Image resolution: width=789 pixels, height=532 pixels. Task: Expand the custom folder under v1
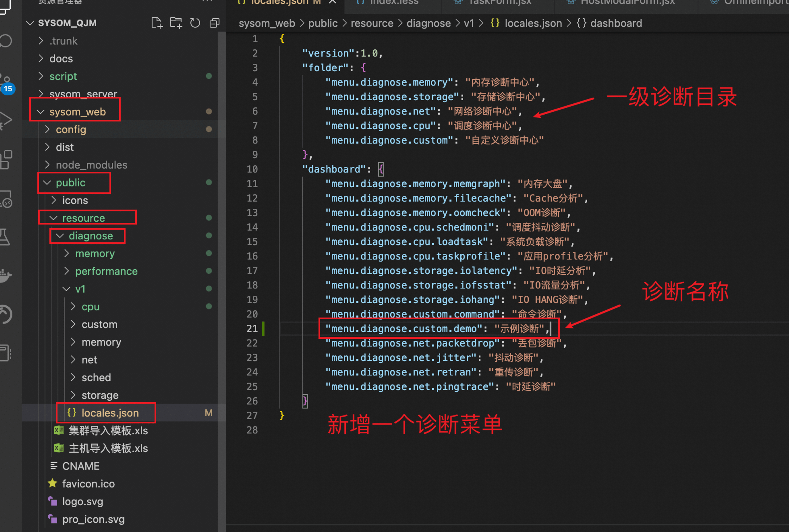tap(73, 324)
